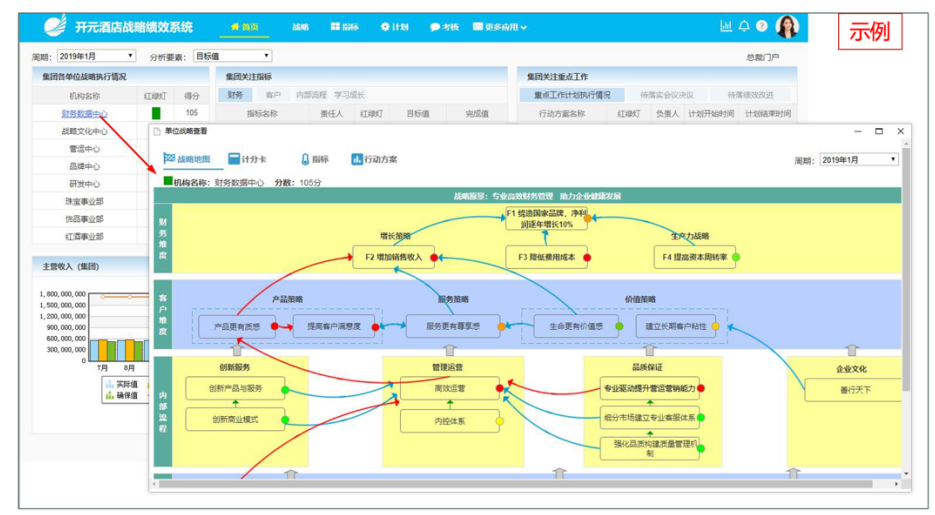This screenshot has height=515, width=935.
Task: Click the 强化品质构建质量管理机制 node
Action: [650, 448]
